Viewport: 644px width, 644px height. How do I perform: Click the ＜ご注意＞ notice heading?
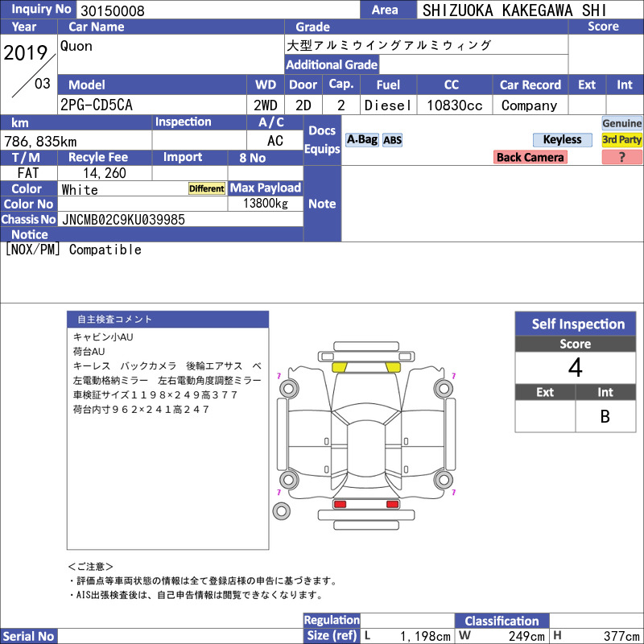[90, 567]
